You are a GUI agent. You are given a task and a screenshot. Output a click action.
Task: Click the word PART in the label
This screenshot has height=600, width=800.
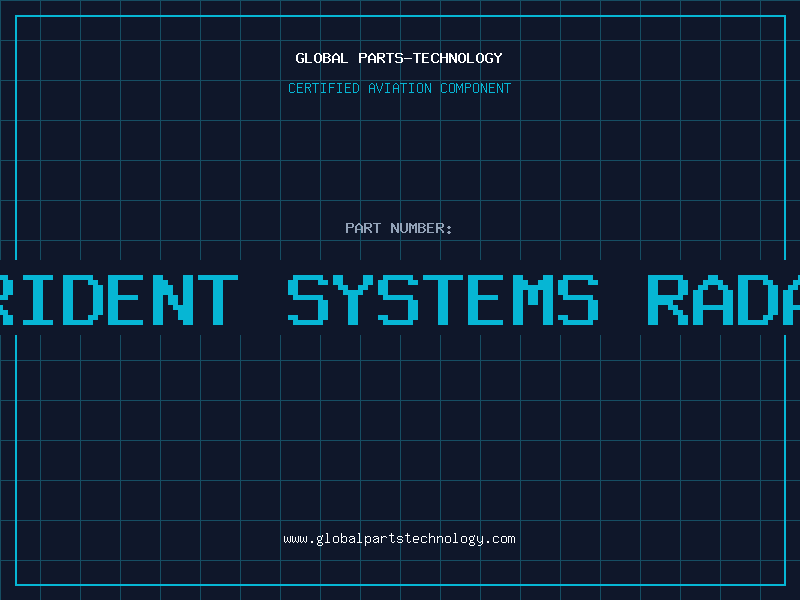(x=362, y=228)
